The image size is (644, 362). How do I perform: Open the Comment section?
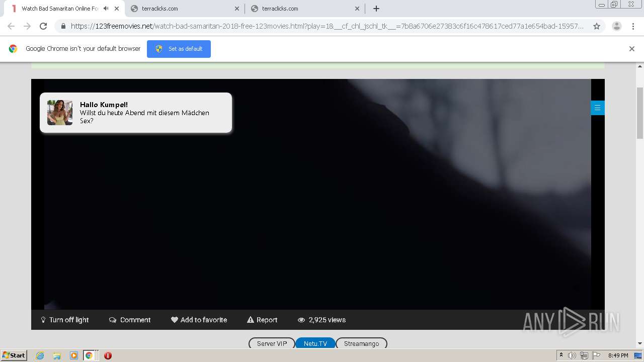coord(130,320)
